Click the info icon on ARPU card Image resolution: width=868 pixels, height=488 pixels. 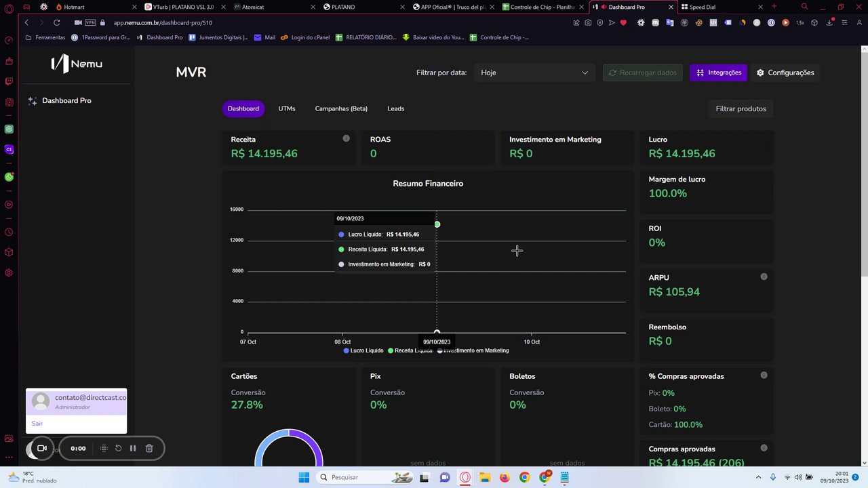click(x=764, y=277)
